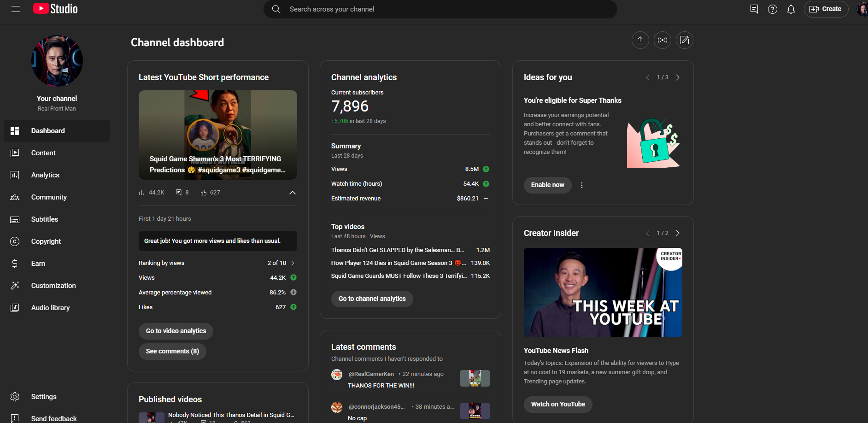Open Copyright in the sidebar
868x423 pixels.
(57, 241)
